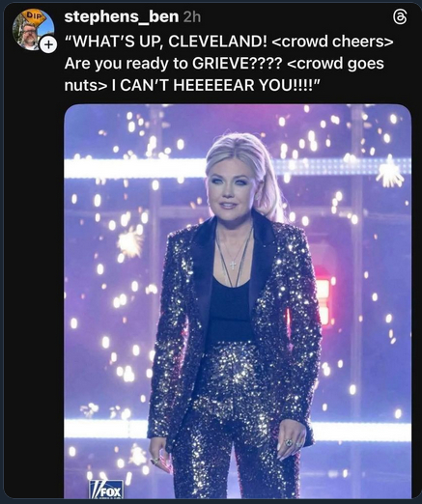422x504 pixels.
Task: Click the <crowd cheers> text
Action: click(333, 42)
